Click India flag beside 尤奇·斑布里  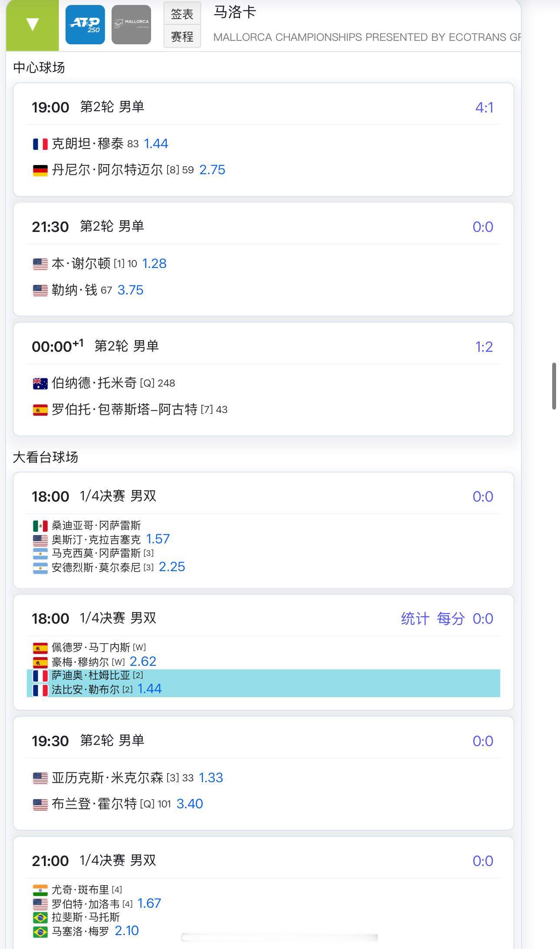pos(40,890)
